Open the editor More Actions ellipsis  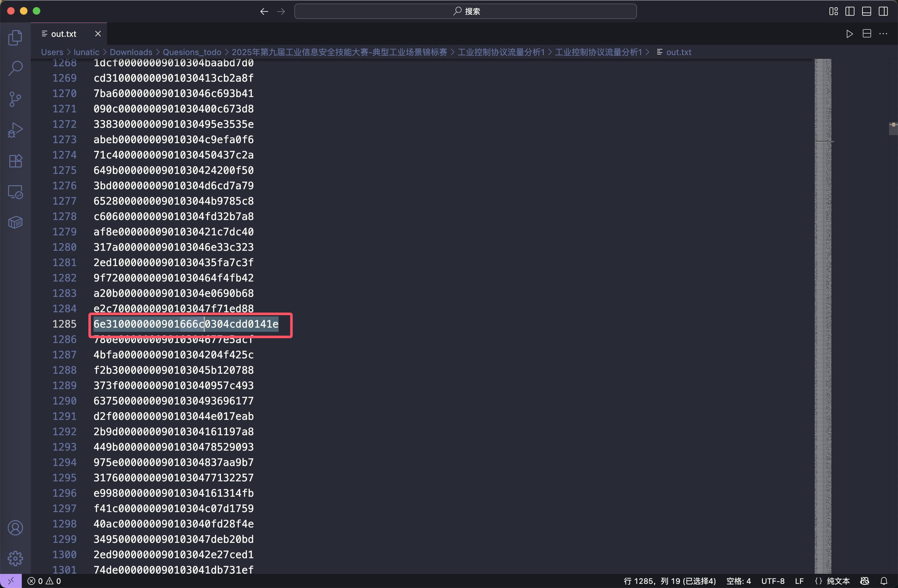[x=884, y=34]
